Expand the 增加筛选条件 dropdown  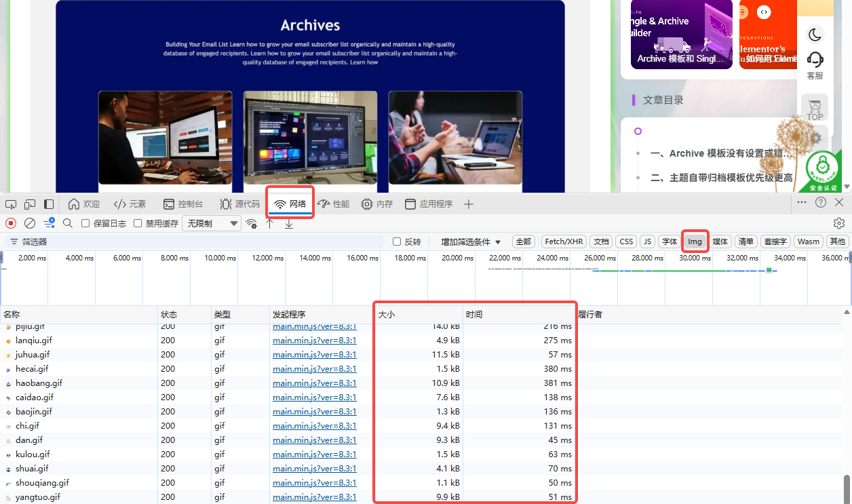coord(469,241)
